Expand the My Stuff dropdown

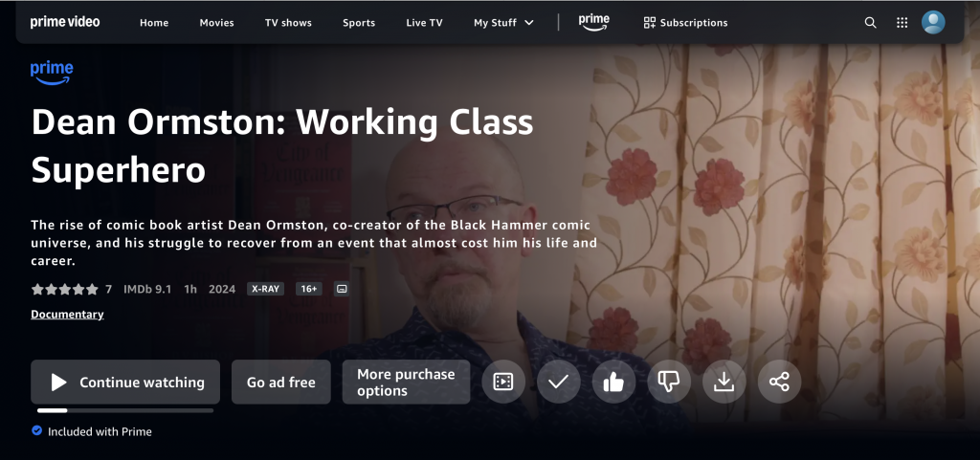coord(503,22)
